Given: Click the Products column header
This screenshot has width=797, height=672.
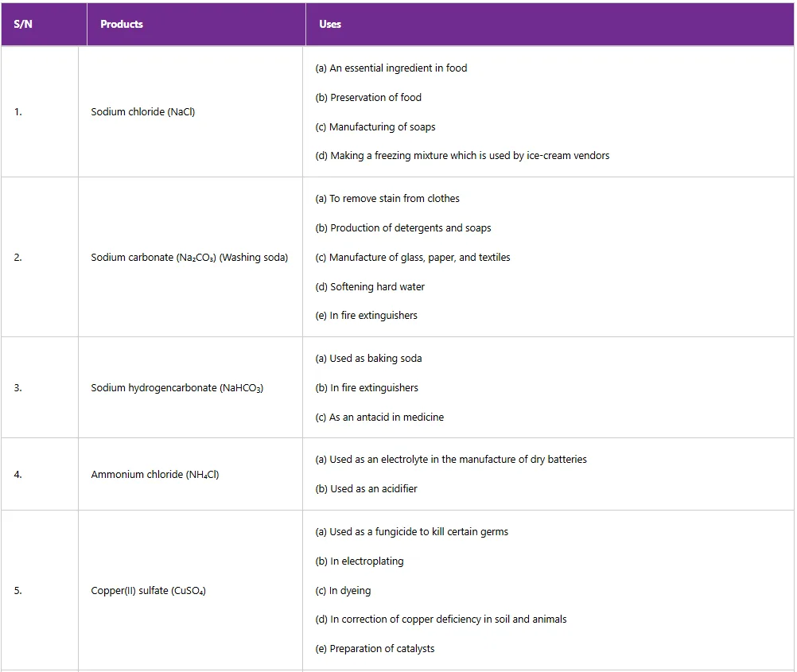Looking at the screenshot, I should point(122,25).
